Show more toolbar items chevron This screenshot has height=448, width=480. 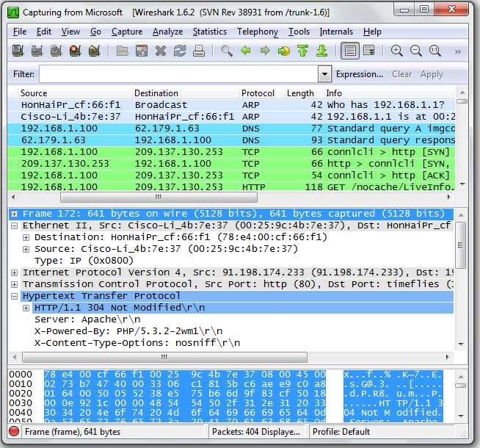coord(457,51)
